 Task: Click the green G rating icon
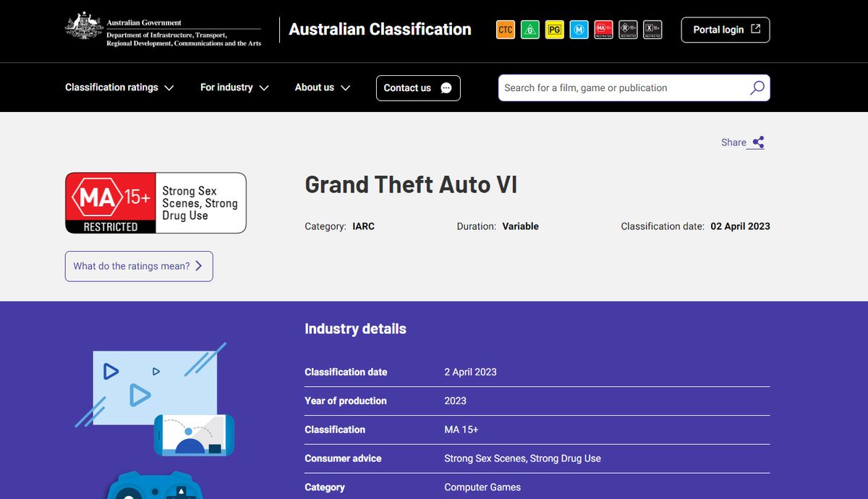click(529, 30)
